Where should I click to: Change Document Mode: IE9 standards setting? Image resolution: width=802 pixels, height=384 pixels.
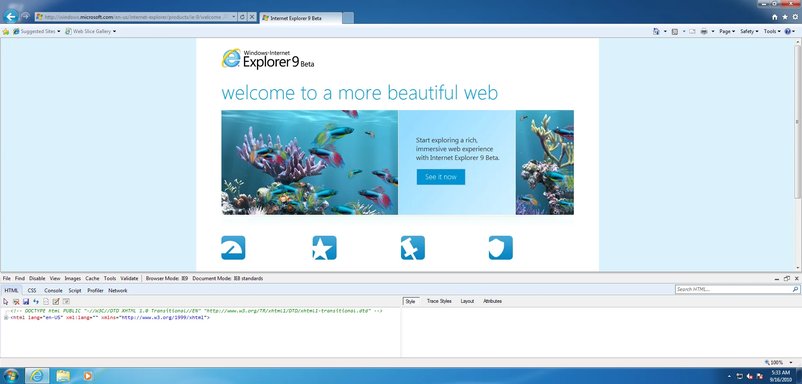[x=228, y=279]
